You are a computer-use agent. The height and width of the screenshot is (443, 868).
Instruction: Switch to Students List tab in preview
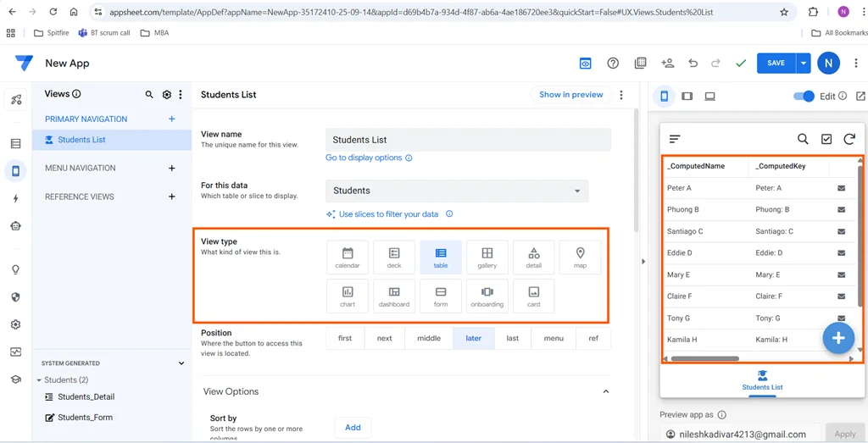[762, 380]
